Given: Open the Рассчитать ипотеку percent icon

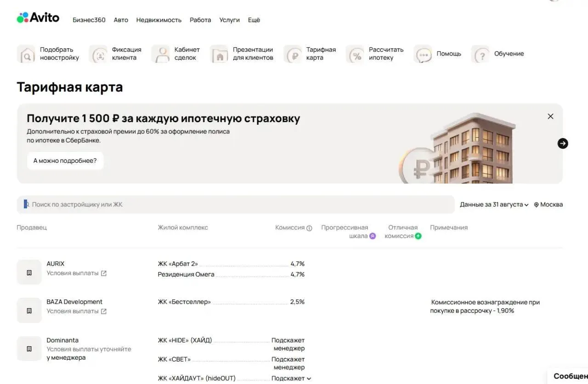Looking at the screenshot, I should [355, 54].
